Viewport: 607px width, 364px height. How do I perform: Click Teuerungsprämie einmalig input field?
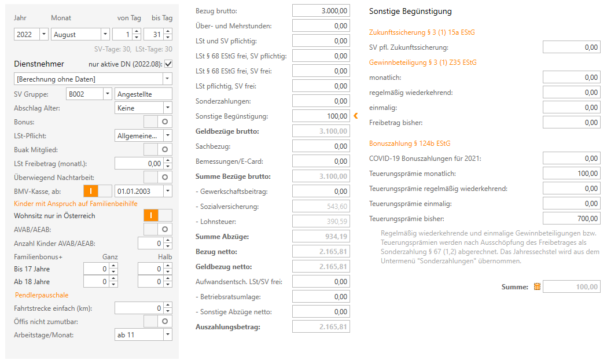pos(571,203)
